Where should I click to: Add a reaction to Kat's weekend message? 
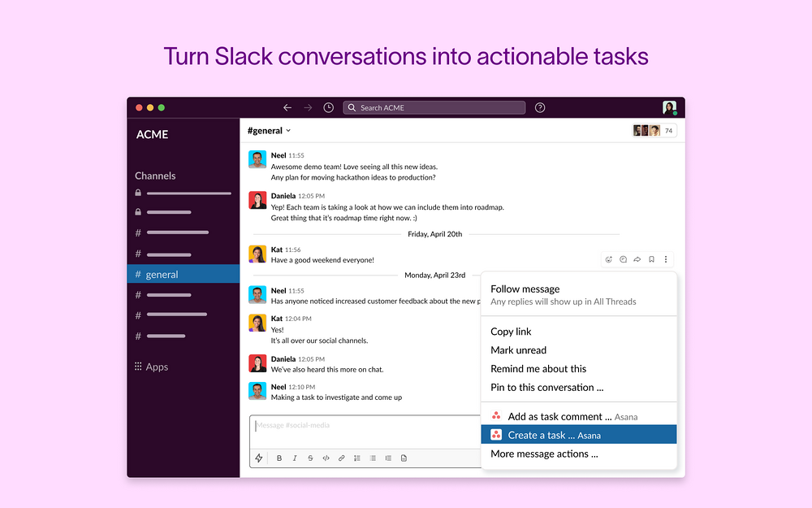609,259
